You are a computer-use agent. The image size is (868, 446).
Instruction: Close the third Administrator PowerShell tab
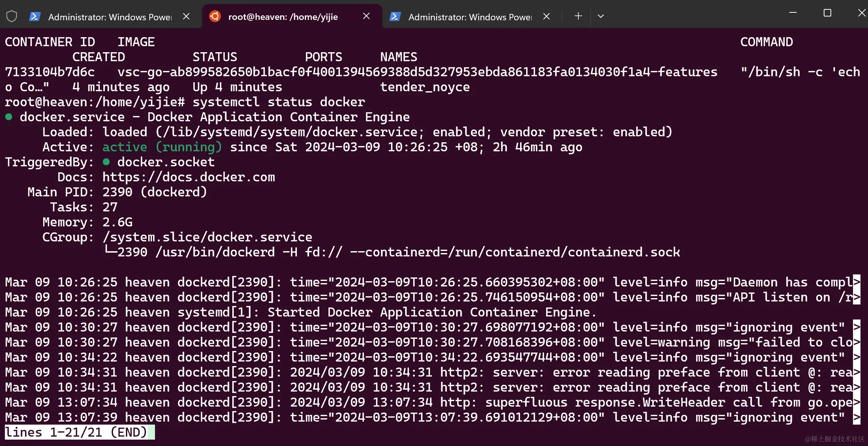546,16
